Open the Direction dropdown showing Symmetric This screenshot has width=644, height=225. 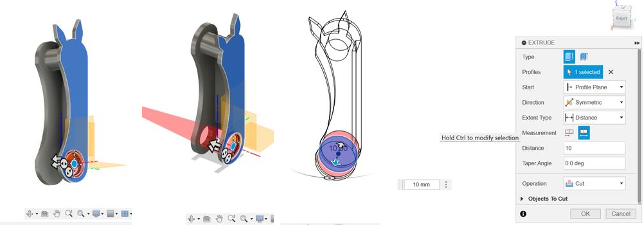tap(594, 102)
